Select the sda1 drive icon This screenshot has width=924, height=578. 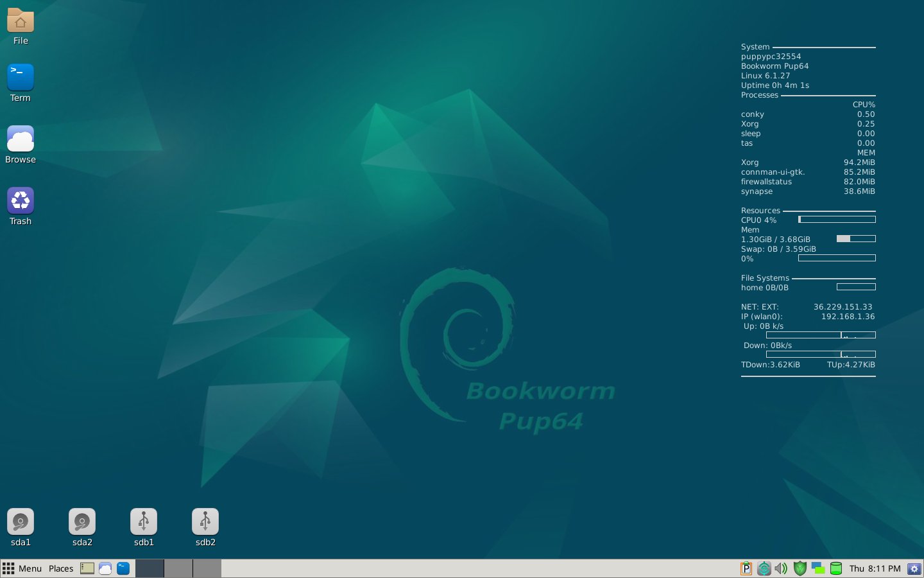pyautogui.click(x=21, y=521)
